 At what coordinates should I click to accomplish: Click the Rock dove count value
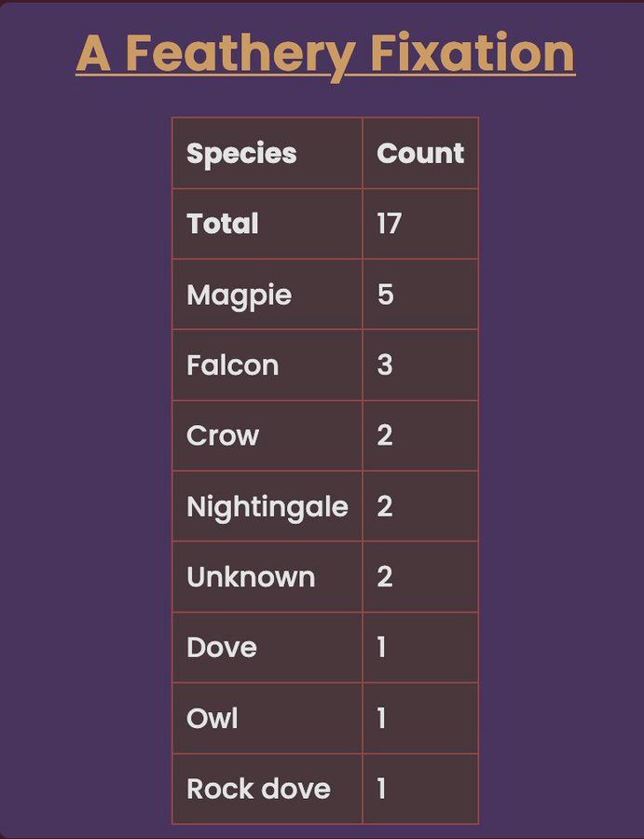click(420, 789)
